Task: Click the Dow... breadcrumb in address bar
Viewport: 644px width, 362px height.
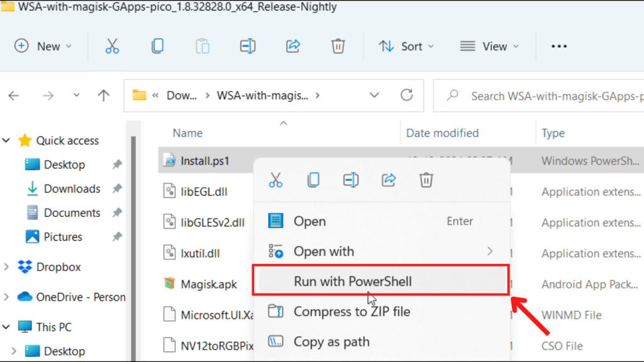Action: tap(181, 96)
